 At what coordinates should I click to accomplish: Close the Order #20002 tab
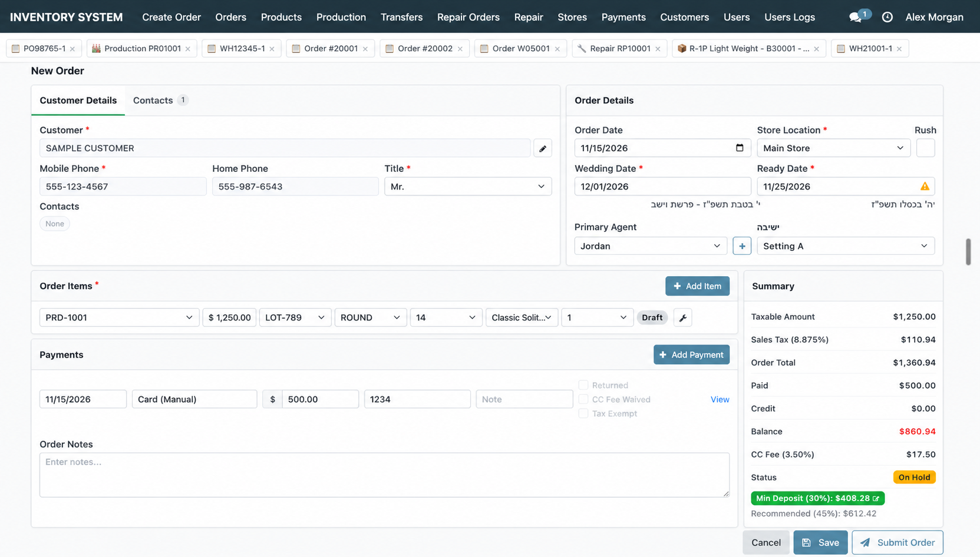pyautogui.click(x=460, y=49)
